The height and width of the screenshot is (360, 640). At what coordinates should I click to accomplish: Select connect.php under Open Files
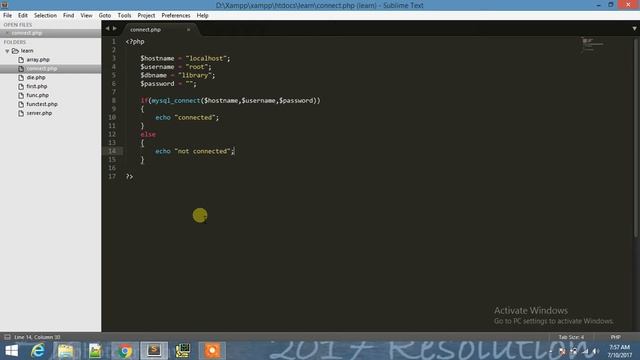[x=27, y=33]
